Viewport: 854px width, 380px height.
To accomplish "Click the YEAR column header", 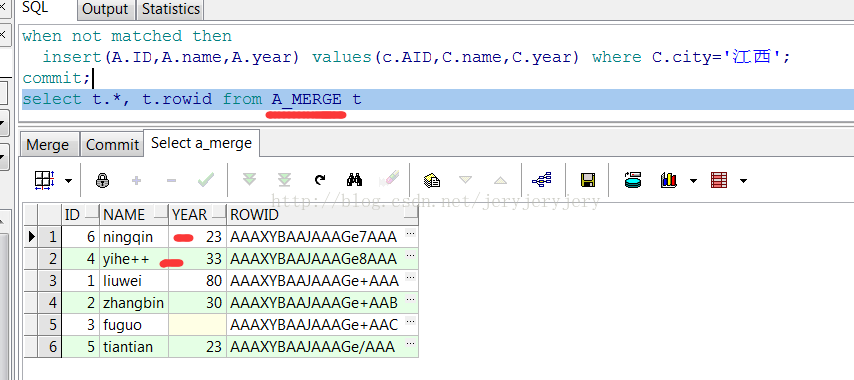I will click(197, 214).
